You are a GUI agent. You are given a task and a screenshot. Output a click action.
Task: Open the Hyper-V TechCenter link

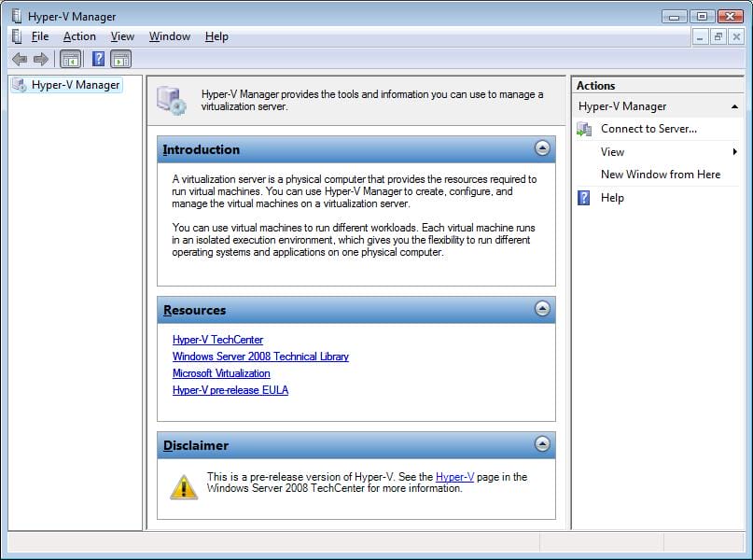pyautogui.click(x=217, y=340)
